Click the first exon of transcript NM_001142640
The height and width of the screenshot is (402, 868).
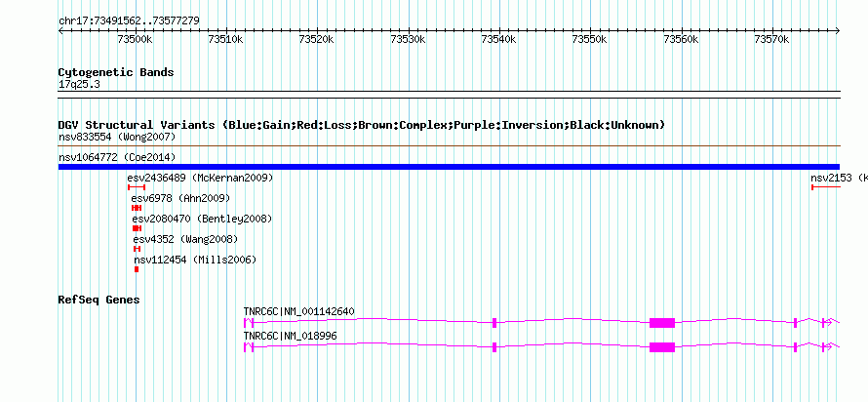245,323
